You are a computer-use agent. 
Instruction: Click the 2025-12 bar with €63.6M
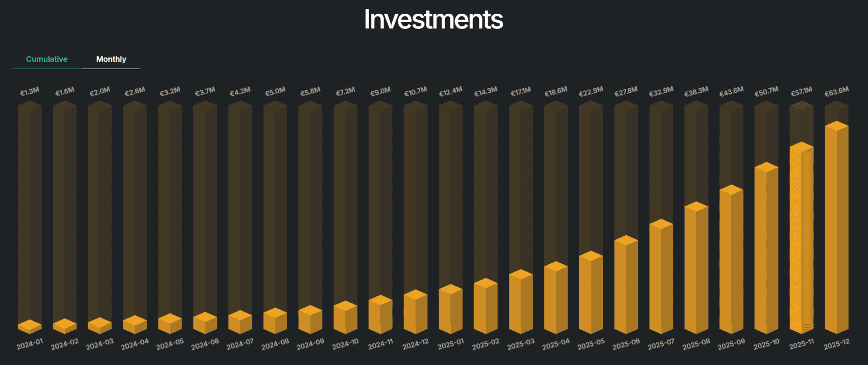[x=836, y=228]
